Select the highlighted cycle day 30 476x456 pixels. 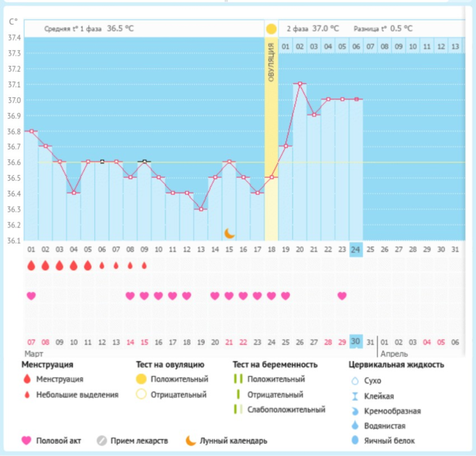pyautogui.click(x=355, y=342)
